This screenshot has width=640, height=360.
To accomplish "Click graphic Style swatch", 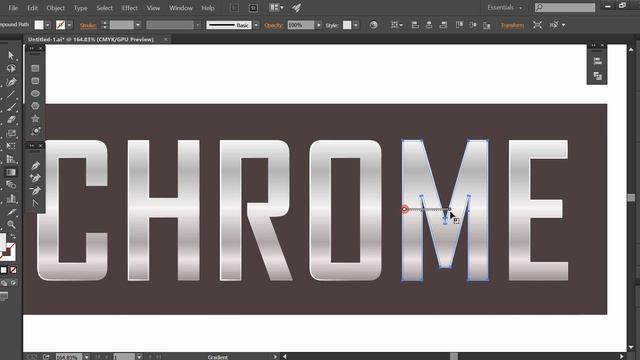I will (x=347, y=25).
